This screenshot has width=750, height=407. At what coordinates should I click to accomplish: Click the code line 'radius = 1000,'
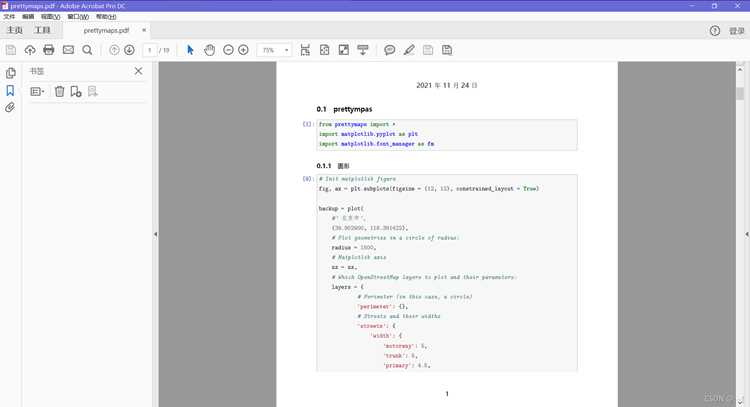353,248
